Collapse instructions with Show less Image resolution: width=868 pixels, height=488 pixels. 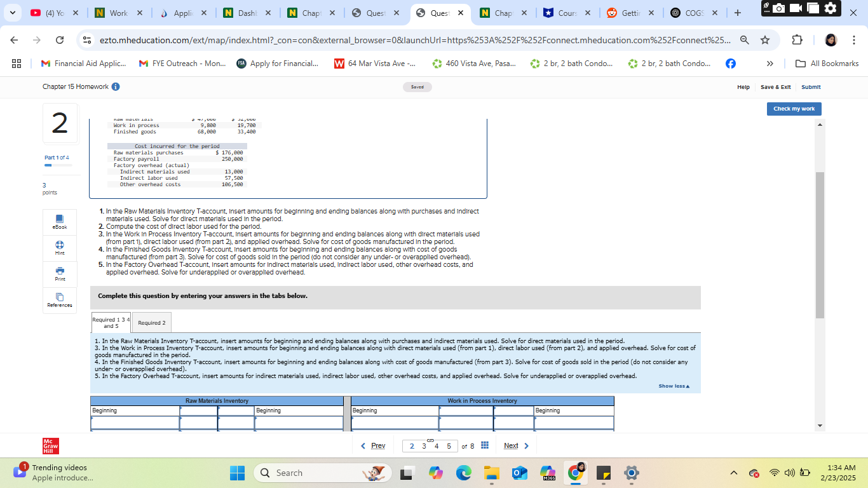(x=674, y=386)
